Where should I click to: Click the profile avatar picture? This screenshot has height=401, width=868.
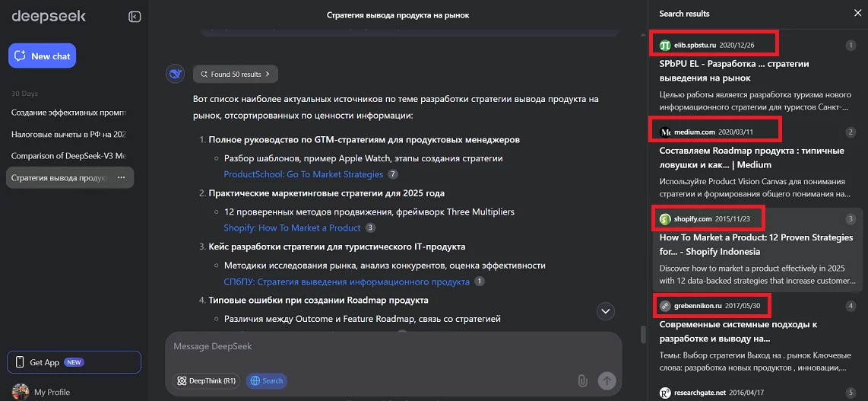(21, 392)
